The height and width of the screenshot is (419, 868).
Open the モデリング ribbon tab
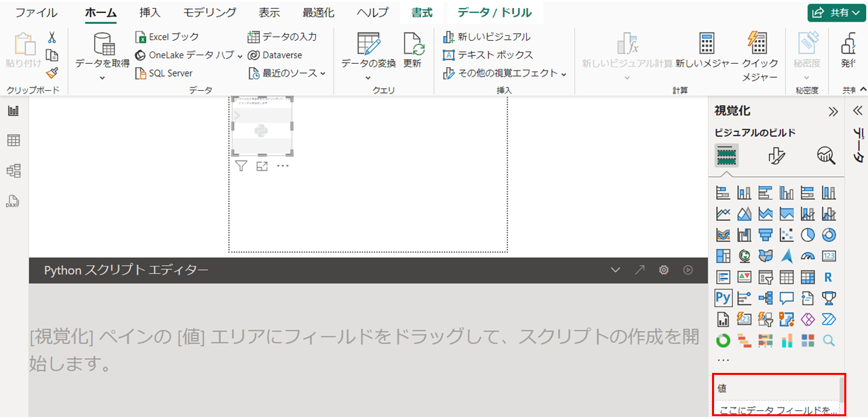click(x=210, y=13)
